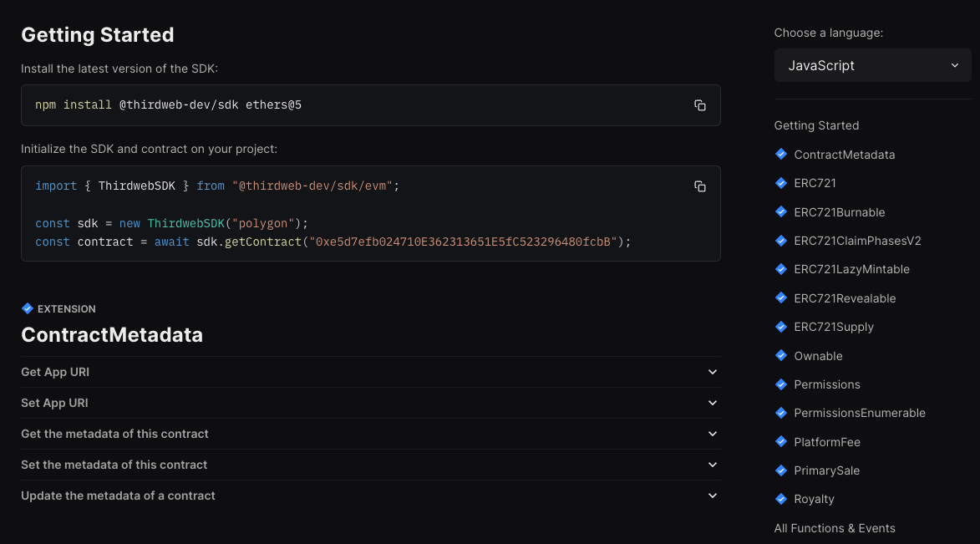Go to Getting Started in sidebar

click(x=816, y=125)
